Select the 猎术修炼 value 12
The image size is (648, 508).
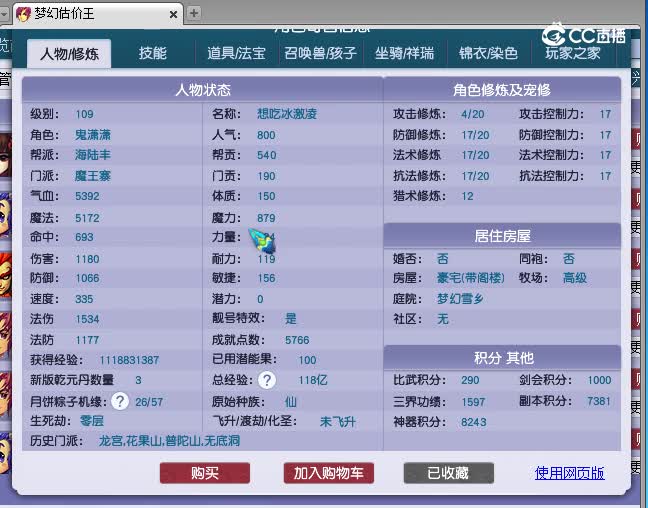point(467,196)
